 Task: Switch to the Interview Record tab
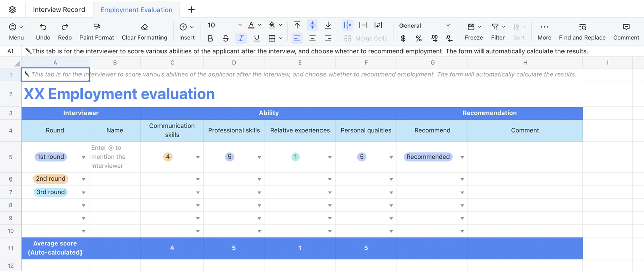[59, 10]
